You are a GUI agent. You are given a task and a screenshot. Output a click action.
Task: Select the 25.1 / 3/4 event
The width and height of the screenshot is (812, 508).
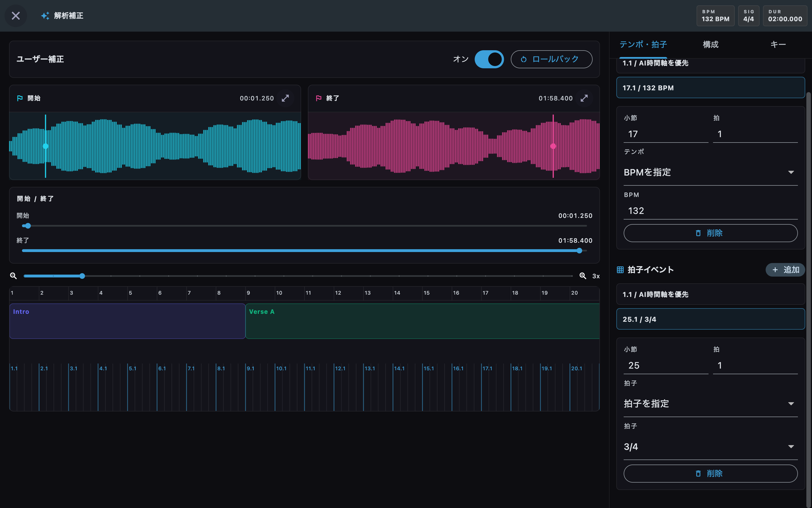[x=710, y=319]
